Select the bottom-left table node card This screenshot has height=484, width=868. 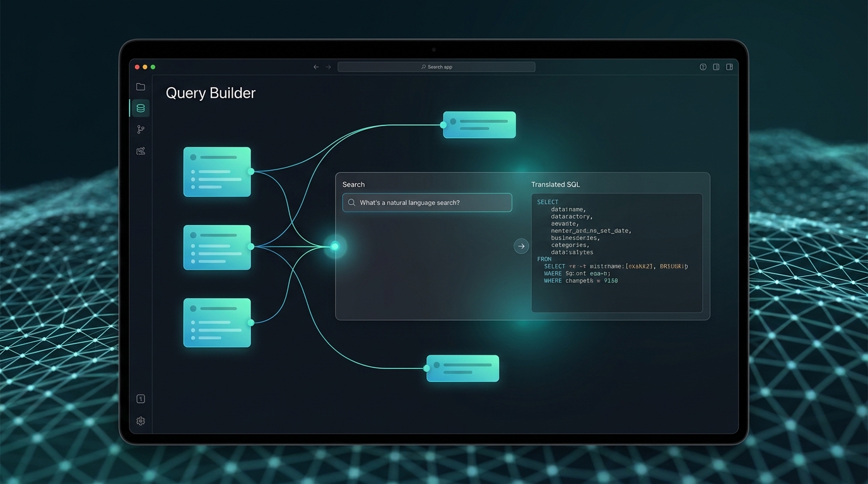pos(217,323)
